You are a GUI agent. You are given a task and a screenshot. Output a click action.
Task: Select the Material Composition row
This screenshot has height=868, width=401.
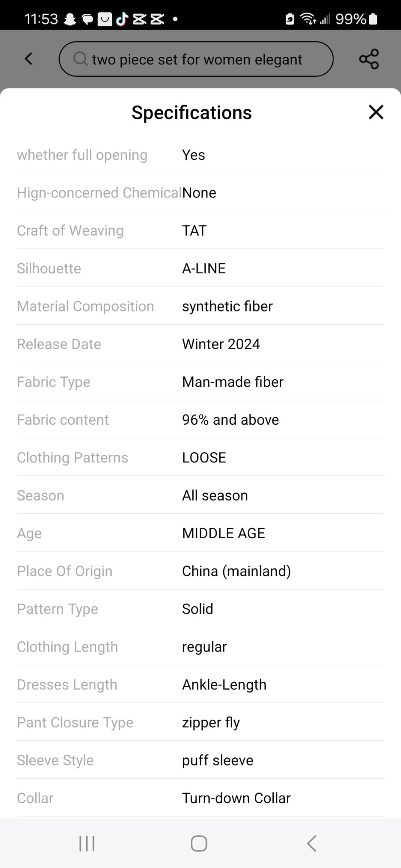point(200,306)
